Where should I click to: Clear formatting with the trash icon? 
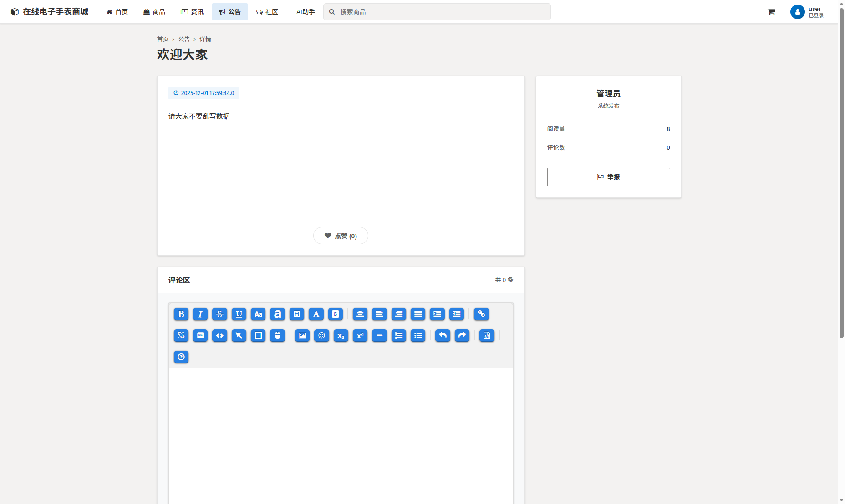(x=277, y=336)
